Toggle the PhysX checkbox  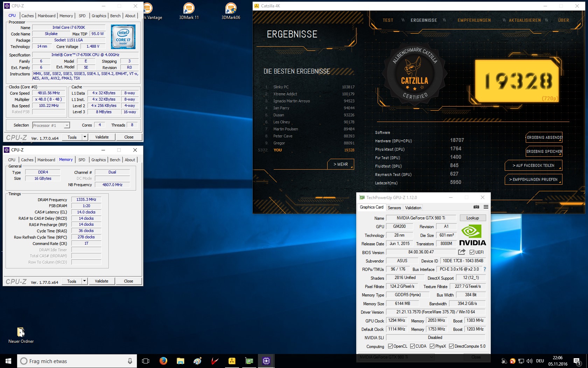coord(432,346)
